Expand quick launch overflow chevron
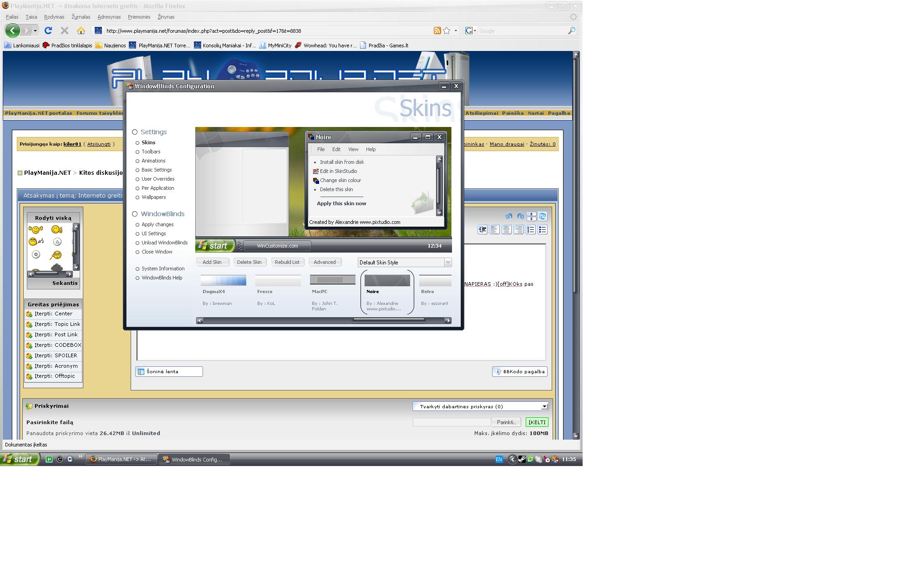919x588 pixels. (x=81, y=456)
